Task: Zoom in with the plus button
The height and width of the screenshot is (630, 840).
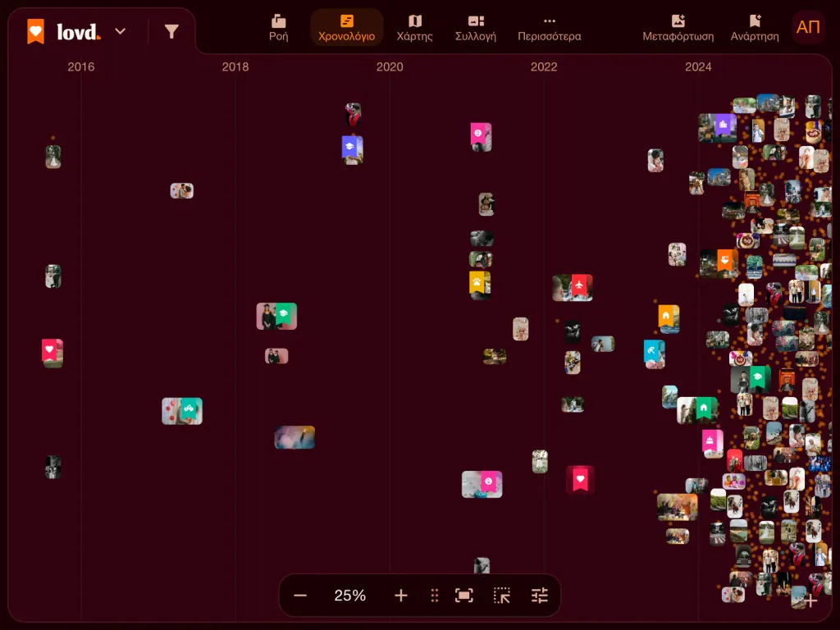Action: [x=400, y=596]
